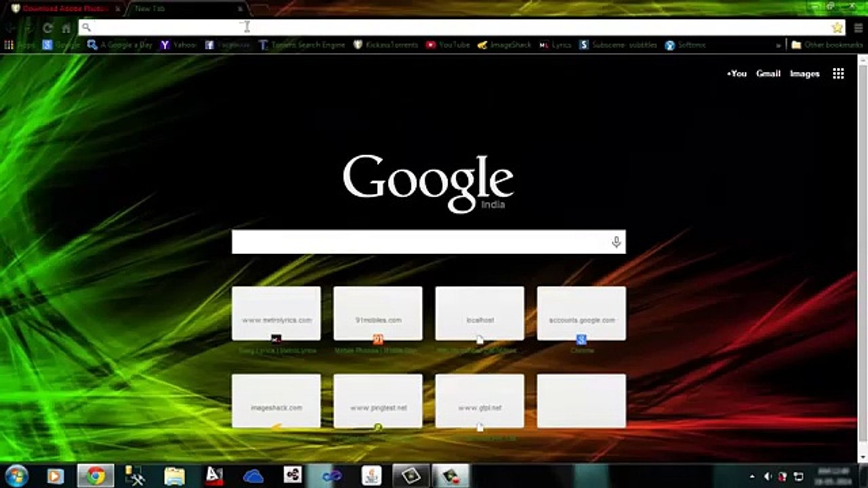Screen dimensions: 868x488
Task: Open the Google apps grid icon
Action: [838, 74]
